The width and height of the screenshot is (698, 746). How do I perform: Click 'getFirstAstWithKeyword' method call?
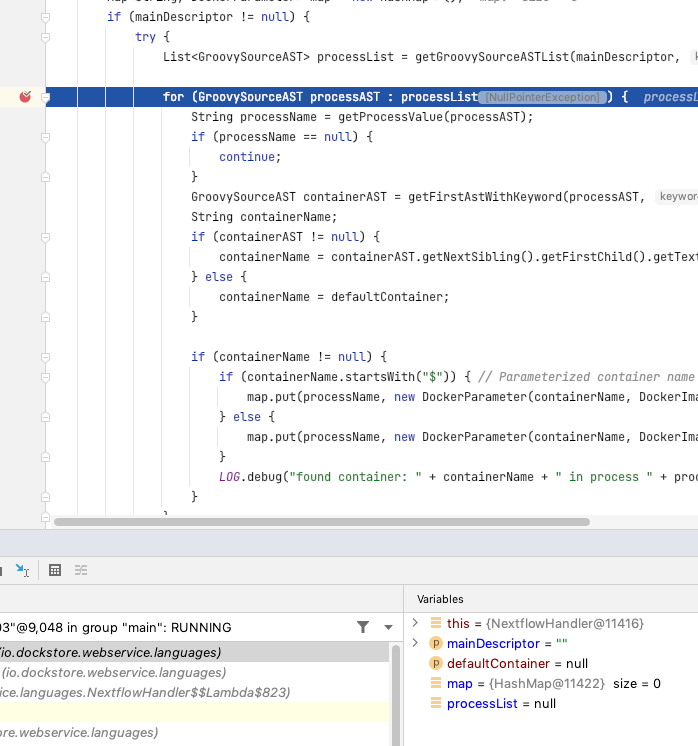click(x=485, y=196)
